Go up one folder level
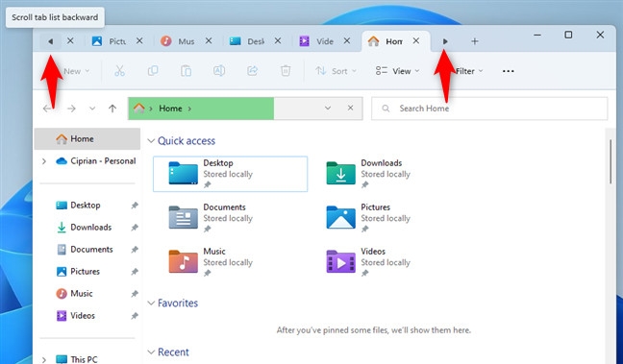623x364 pixels. click(x=112, y=109)
